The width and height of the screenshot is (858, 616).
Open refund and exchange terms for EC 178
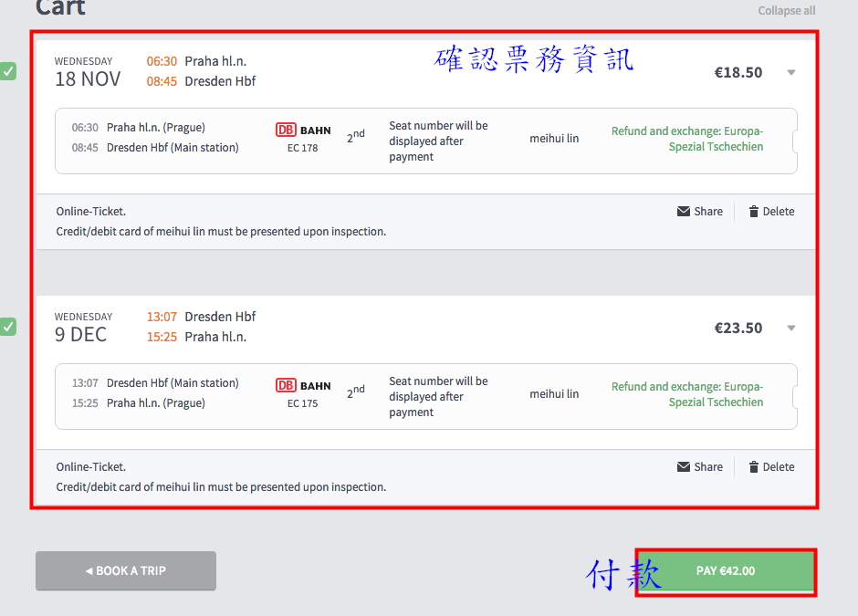(686, 139)
